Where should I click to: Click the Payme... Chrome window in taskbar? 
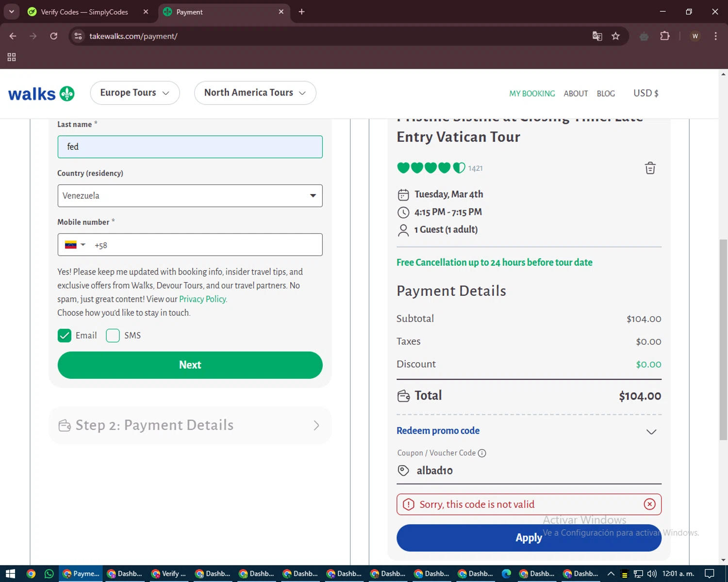point(81,574)
